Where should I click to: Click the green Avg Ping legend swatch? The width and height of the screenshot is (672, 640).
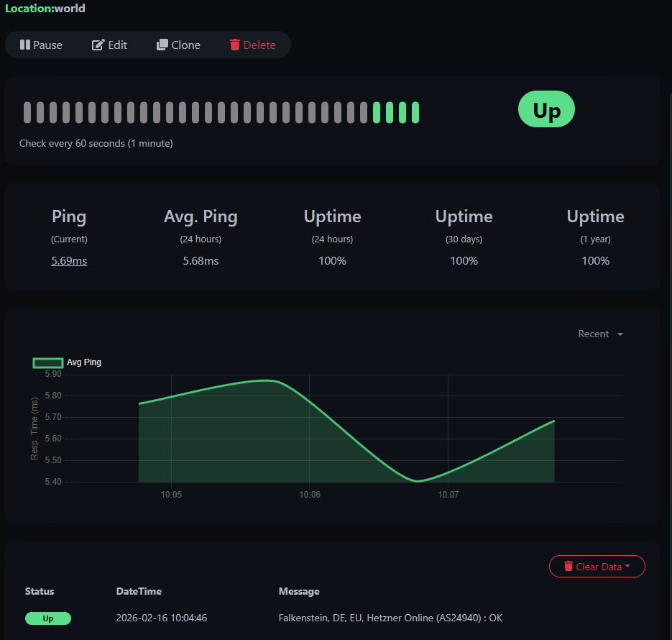click(x=47, y=362)
